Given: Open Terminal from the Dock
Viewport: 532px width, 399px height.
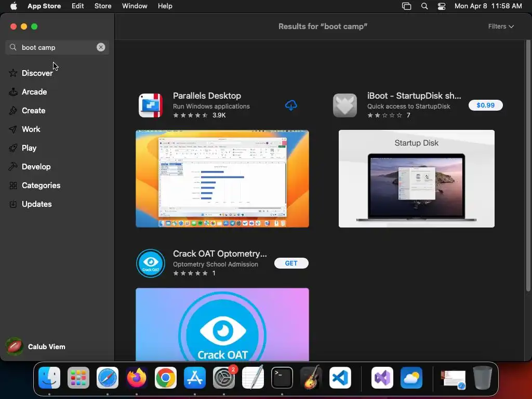Looking at the screenshot, I should (282, 377).
